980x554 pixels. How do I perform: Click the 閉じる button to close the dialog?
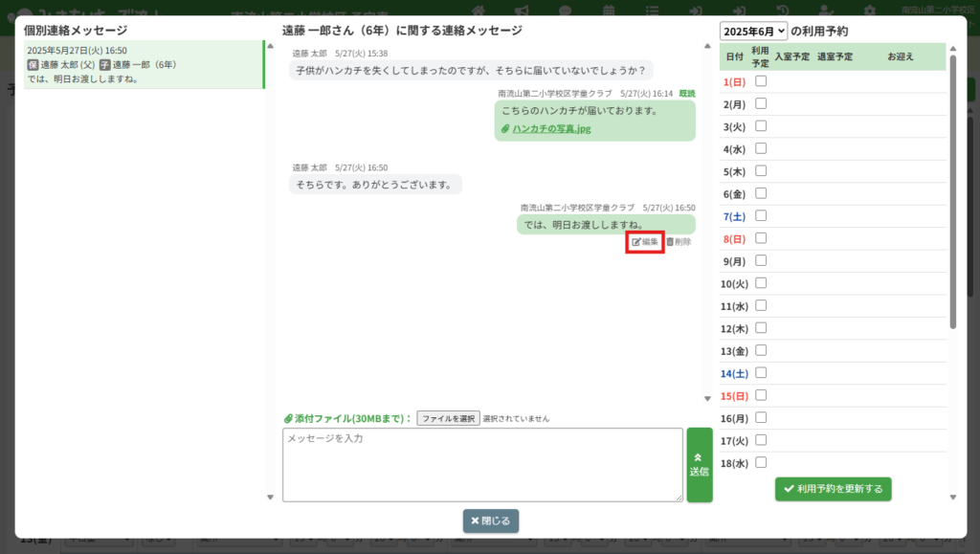click(490, 521)
